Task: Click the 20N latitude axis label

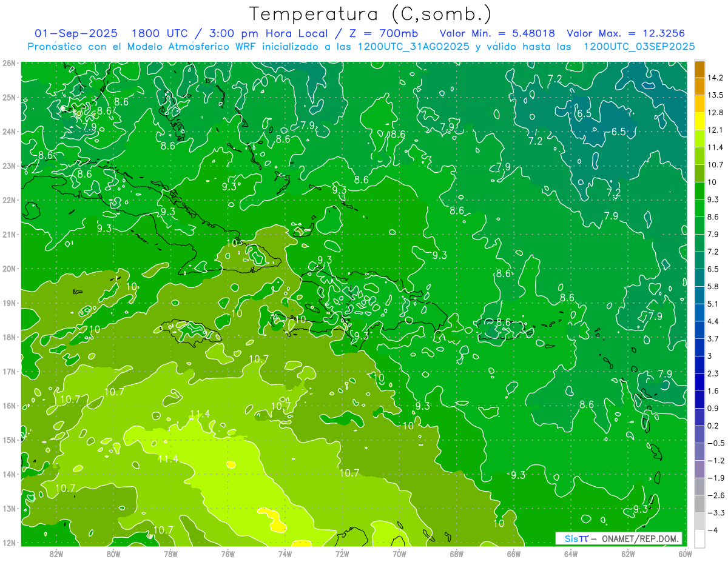Action: tap(9, 269)
